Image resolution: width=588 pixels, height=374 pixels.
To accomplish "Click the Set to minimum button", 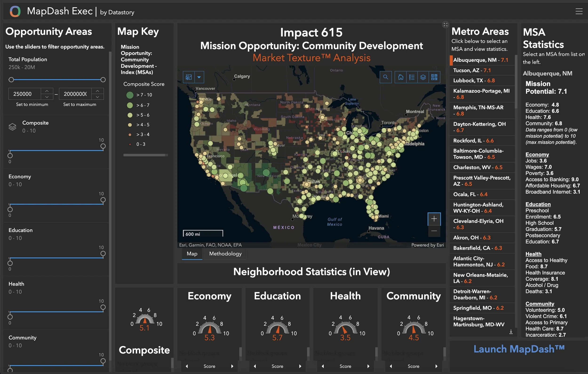I will (x=32, y=104).
